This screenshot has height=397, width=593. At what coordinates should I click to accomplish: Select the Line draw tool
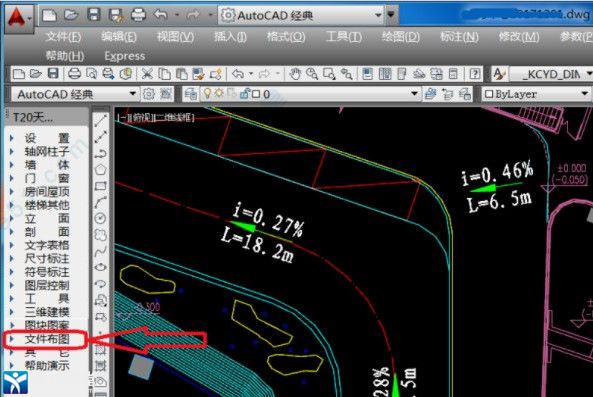[101, 121]
